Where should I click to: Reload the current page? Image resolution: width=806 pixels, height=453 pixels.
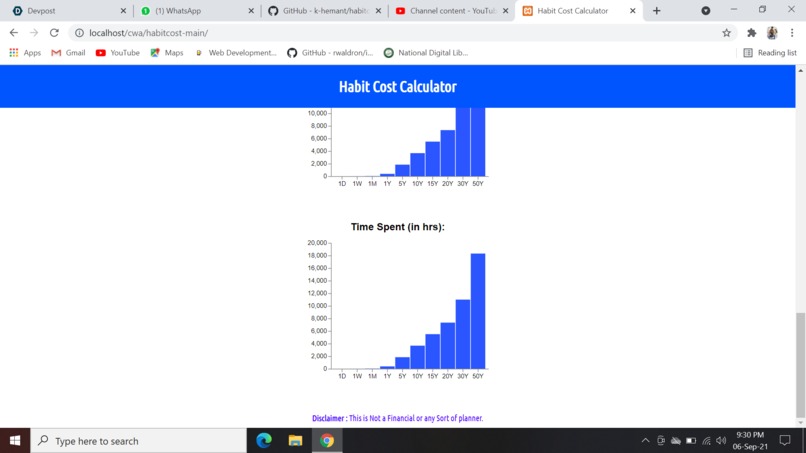(x=54, y=33)
